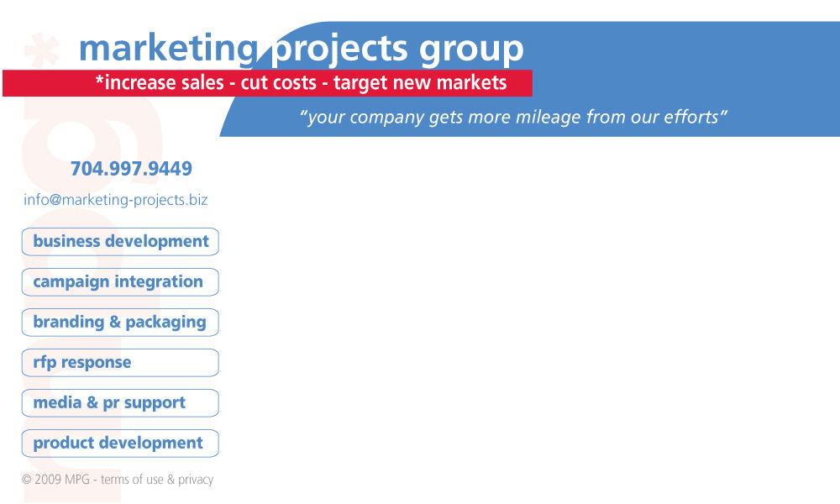The height and width of the screenshot is (504, 840).
Task: Click the info@marketing-projects.biz email link
Action: click(x=115, y=200)
